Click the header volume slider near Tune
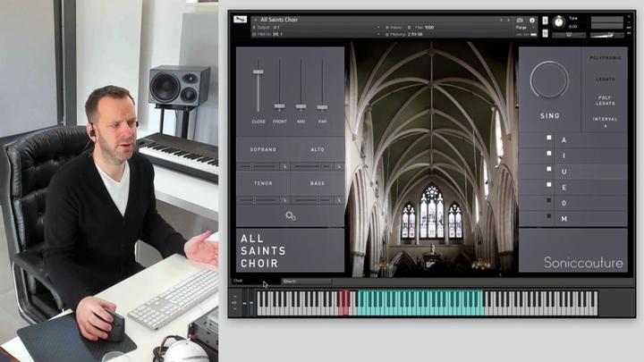Image resolution: width=644 pixels, height=362 pixels. tap(607, 35)
